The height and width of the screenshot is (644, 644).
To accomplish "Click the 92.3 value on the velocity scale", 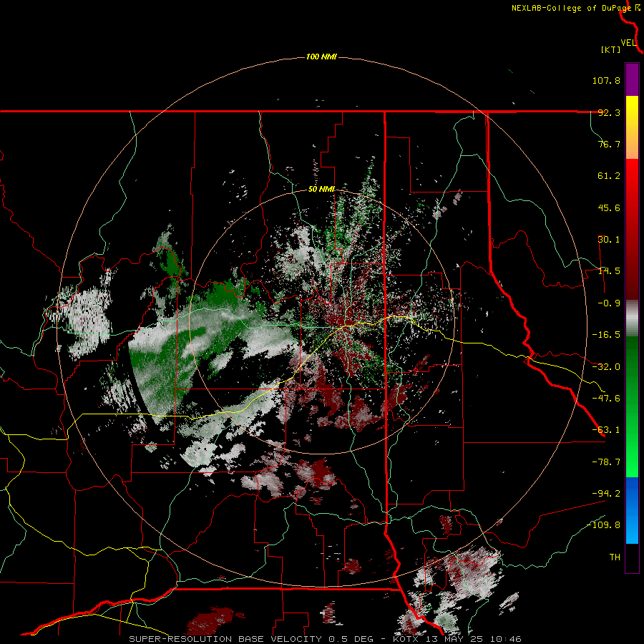I will click(609, 112).
